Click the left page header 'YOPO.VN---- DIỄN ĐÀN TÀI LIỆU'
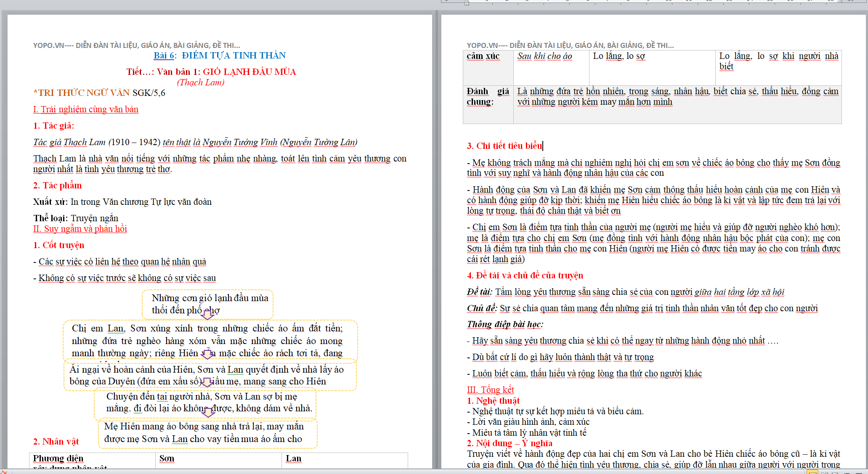868x474 pixels. pos(137,45)
